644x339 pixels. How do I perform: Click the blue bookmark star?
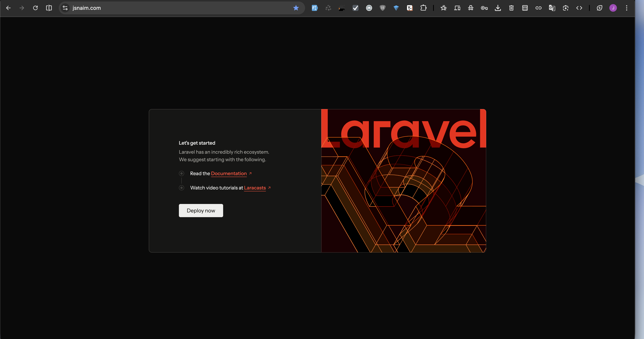tap(296, 8)
